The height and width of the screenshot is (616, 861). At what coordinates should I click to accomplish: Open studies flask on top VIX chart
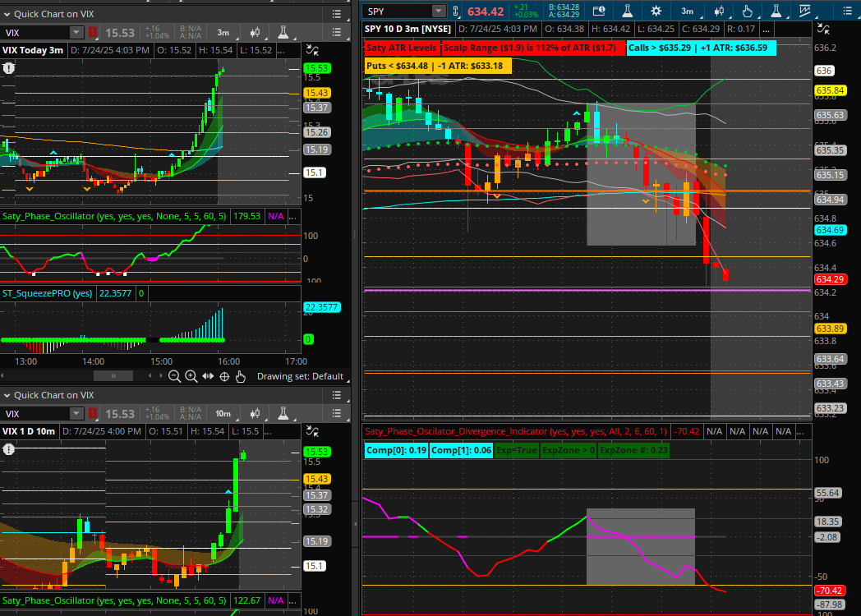(283, 33)
